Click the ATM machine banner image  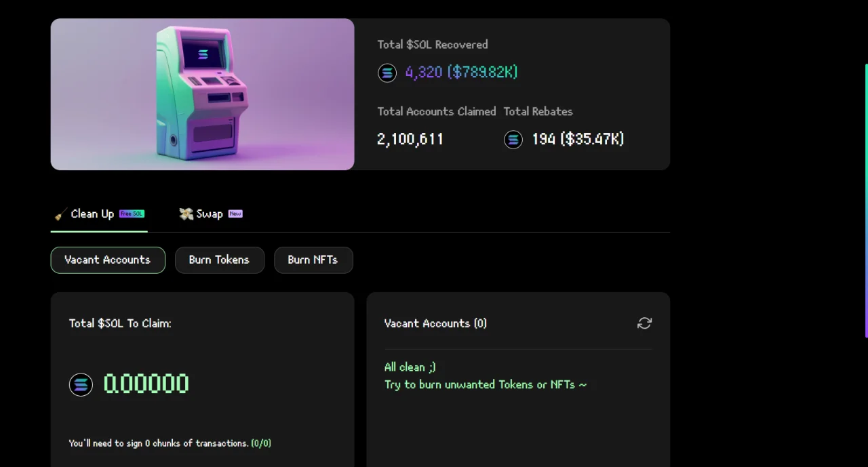(x=202, y=94)
